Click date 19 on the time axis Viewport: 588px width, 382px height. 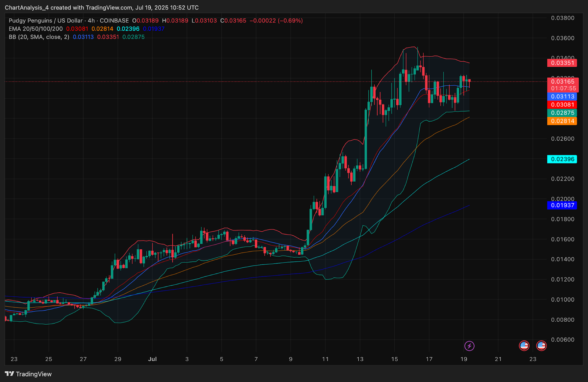point(464,359)
